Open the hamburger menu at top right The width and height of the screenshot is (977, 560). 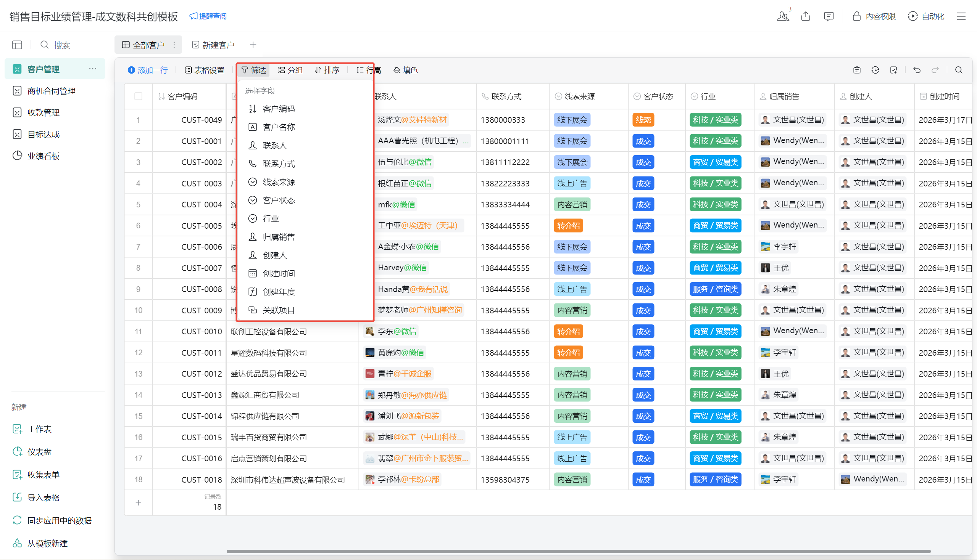click(x=961, y=16)
